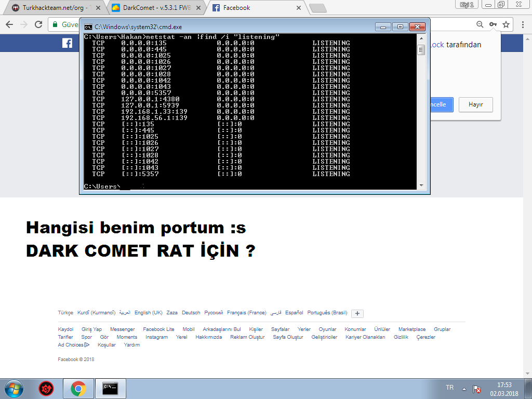
Task: Open the Giriş Yap footer link
Action: [91, 329]
